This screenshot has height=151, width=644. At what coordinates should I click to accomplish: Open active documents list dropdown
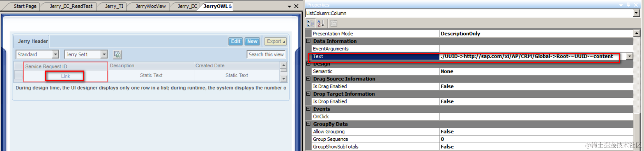pos(289,6)
